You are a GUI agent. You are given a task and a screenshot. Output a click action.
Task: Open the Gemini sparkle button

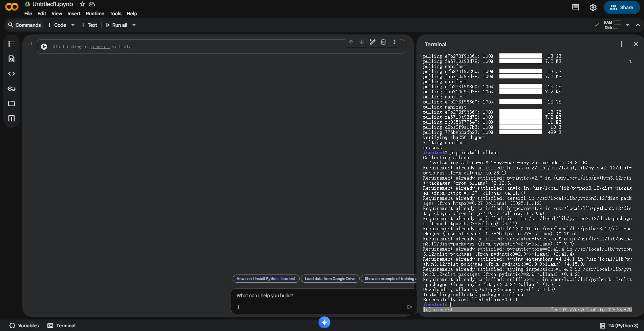[324, 322]
